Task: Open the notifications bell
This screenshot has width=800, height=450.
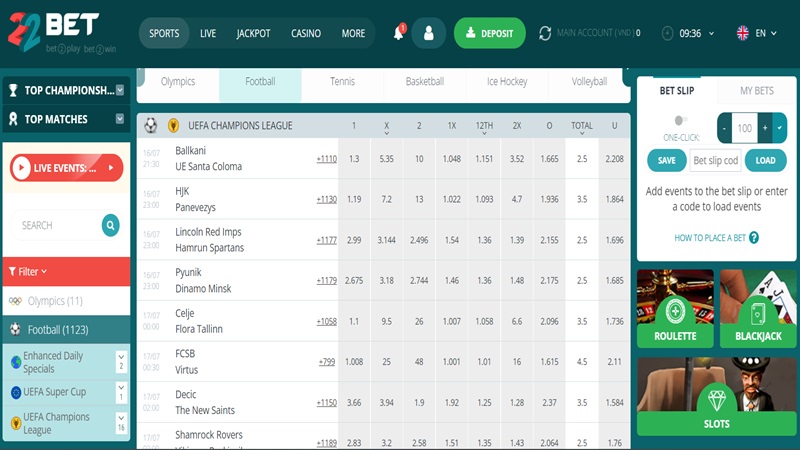Action: 399,33
